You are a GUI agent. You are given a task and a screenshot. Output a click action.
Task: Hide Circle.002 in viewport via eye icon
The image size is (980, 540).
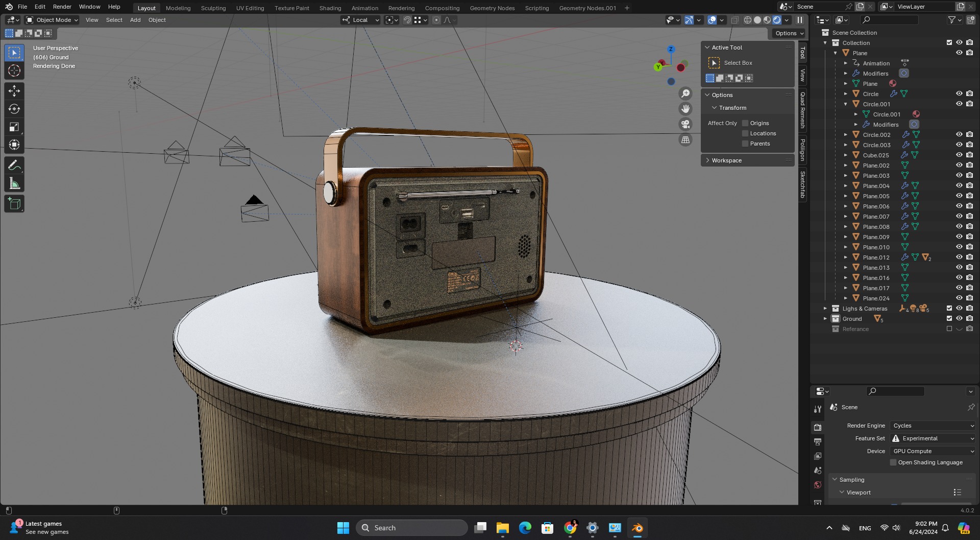coord(959,134)
